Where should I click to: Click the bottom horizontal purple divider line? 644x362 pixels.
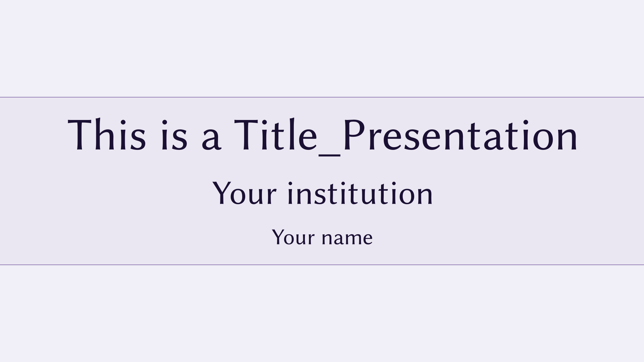(x=322, y=265)
